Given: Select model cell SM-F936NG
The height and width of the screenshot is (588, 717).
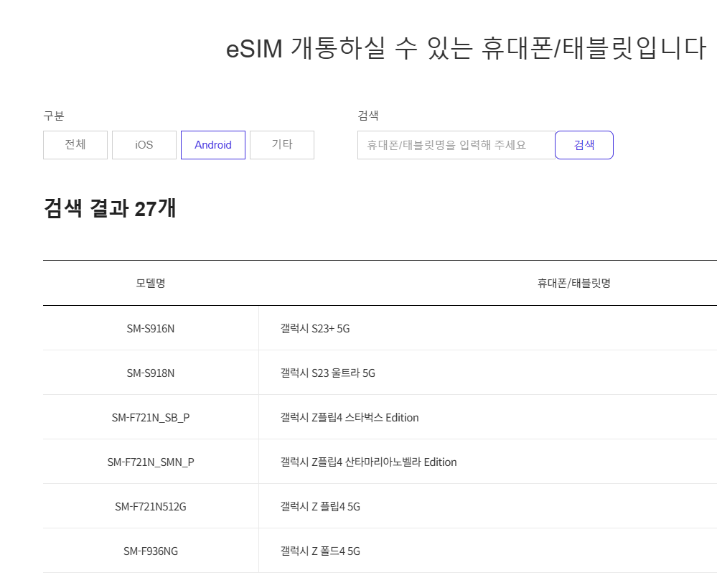Looking at the screenshot, I should (151, 551).
